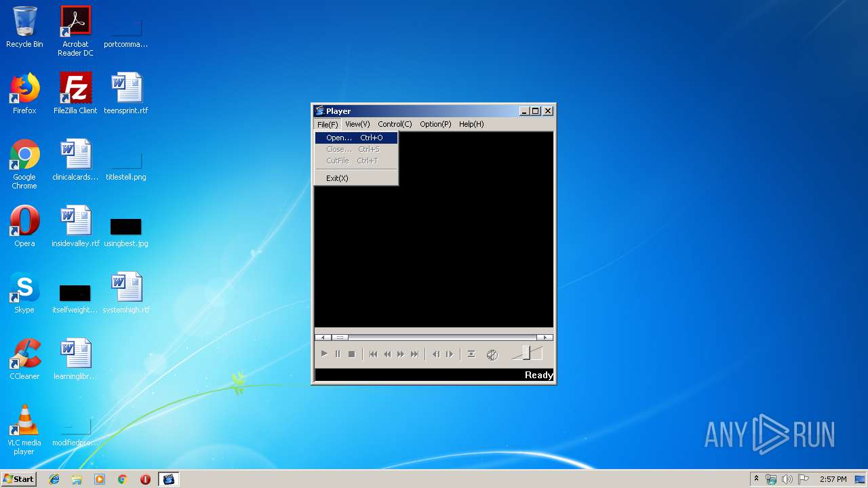Click the grayed Close... menu entry
Image resolution: width=868 pixels, height=488 pixels.
click(x=356, y=149)
